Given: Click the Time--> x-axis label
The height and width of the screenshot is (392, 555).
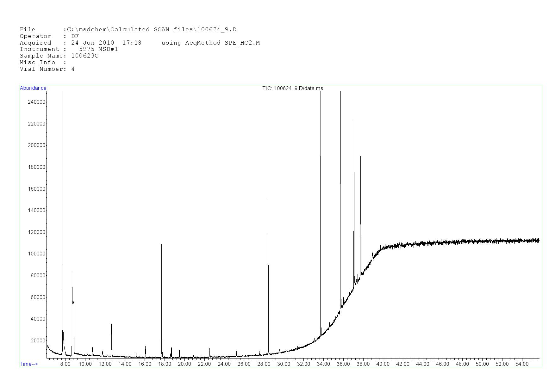Looking at the screenshot, I should coord(29,364).
